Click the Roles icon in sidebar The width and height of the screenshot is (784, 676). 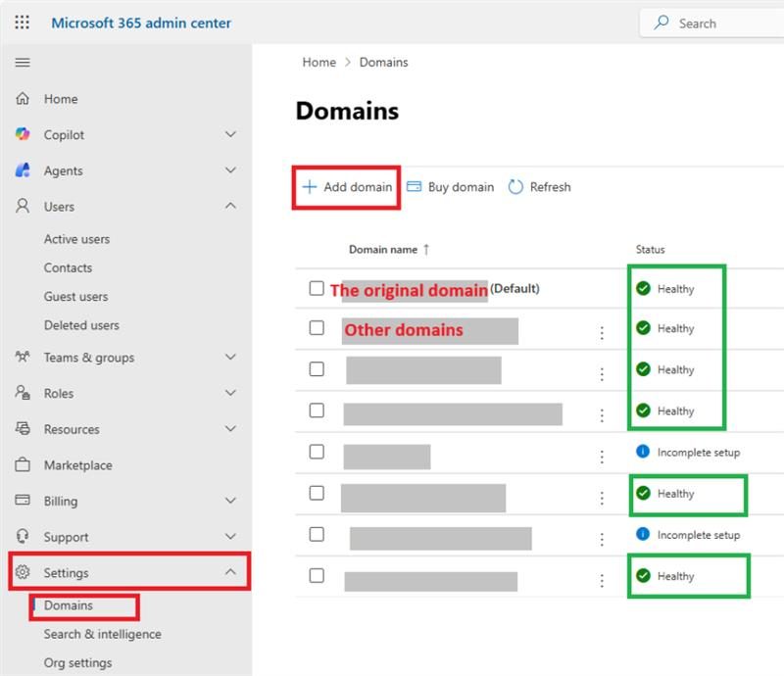pyautogui.click(x=23, y=393)
